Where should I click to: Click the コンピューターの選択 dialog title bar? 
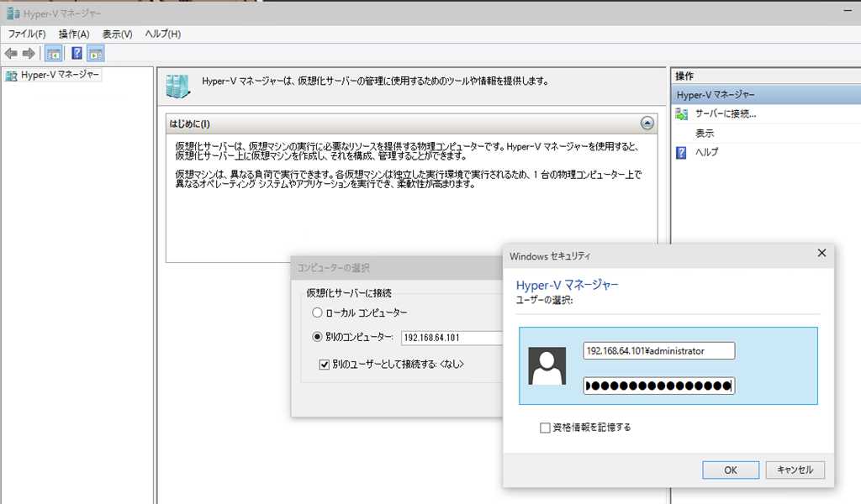click(x=397, y=268)
